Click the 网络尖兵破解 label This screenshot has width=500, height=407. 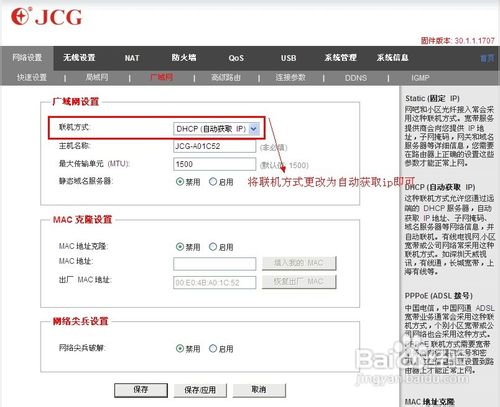[82, 348]
